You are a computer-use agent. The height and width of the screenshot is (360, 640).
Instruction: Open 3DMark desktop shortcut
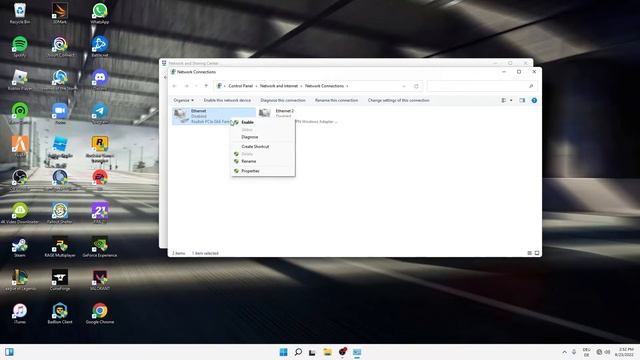pyautogui.click(x=60, y=13)
